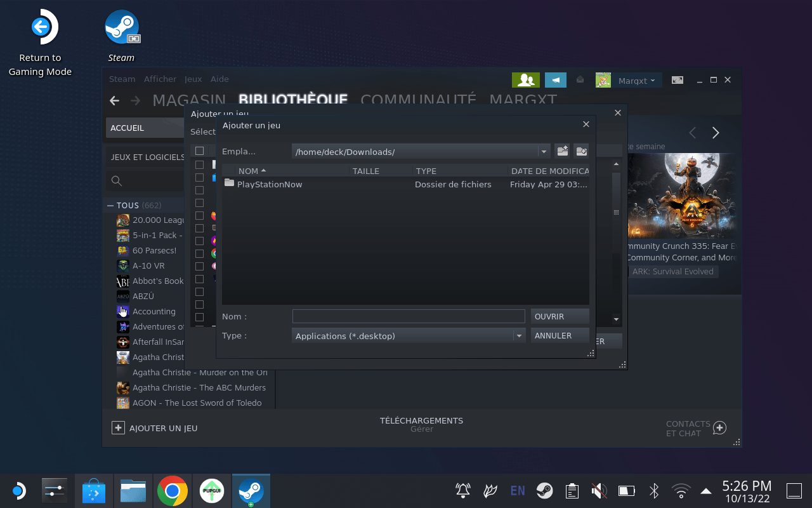The width and height of the screenshot is (812, 508).
Task: Create a new folder in file dialog
Action: coord(581,151)
